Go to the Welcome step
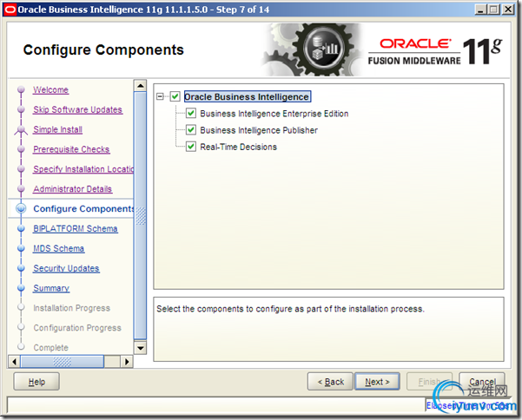522x420 pixels. point(50,89)
